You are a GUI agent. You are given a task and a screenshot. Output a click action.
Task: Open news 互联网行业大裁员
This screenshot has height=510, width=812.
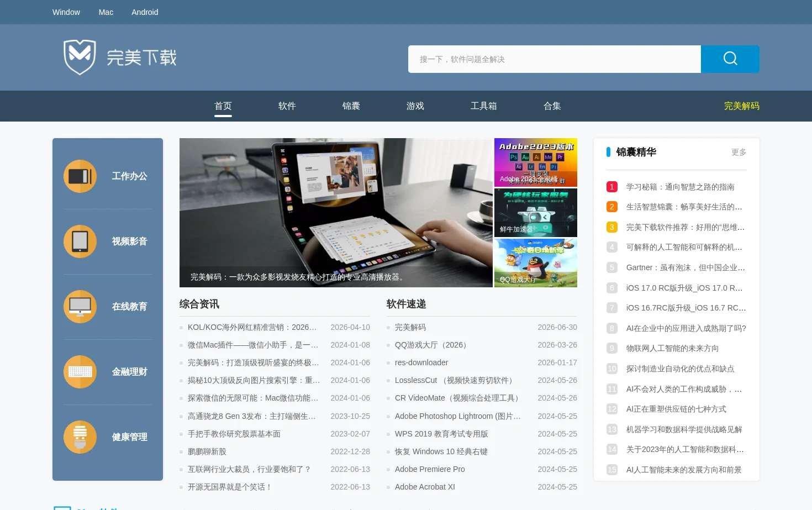(249, 470)
